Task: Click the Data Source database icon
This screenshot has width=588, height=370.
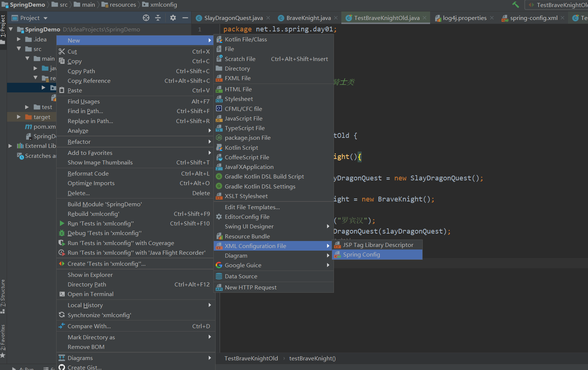Action: 219,276
